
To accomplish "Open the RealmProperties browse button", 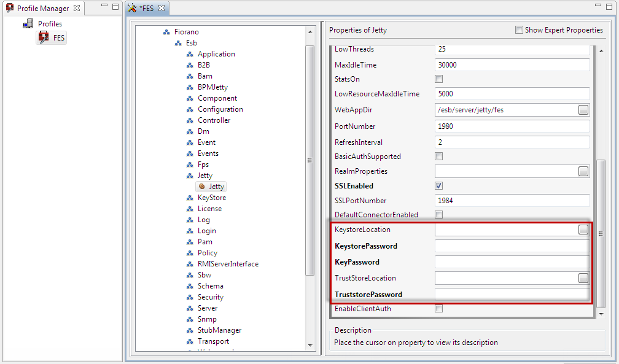I will click(x=583, y=171).
